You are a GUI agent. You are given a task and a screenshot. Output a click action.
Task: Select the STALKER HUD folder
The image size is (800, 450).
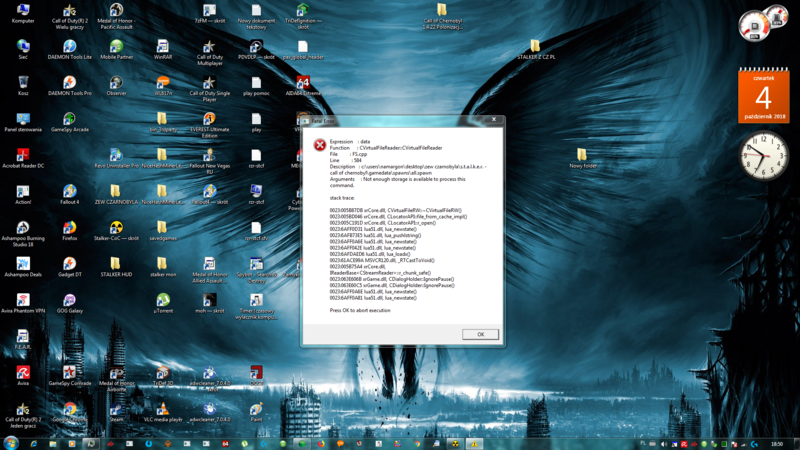tap(116, 267)
